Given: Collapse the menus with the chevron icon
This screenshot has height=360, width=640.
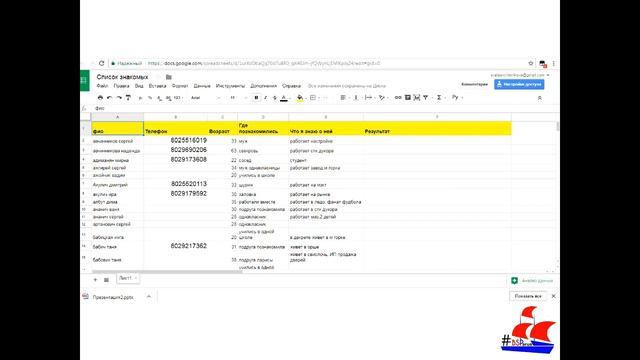Looking at the screenshot, I should (540, 98).
